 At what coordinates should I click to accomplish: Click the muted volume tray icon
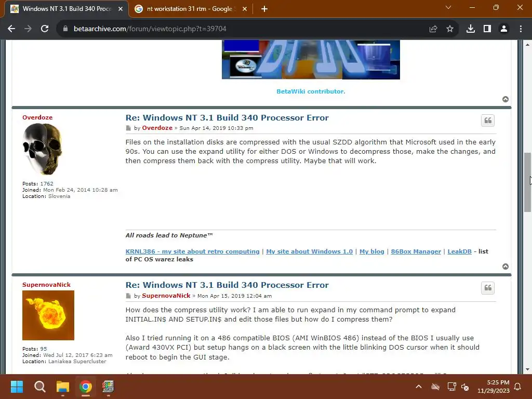click(x=465, y=387)
